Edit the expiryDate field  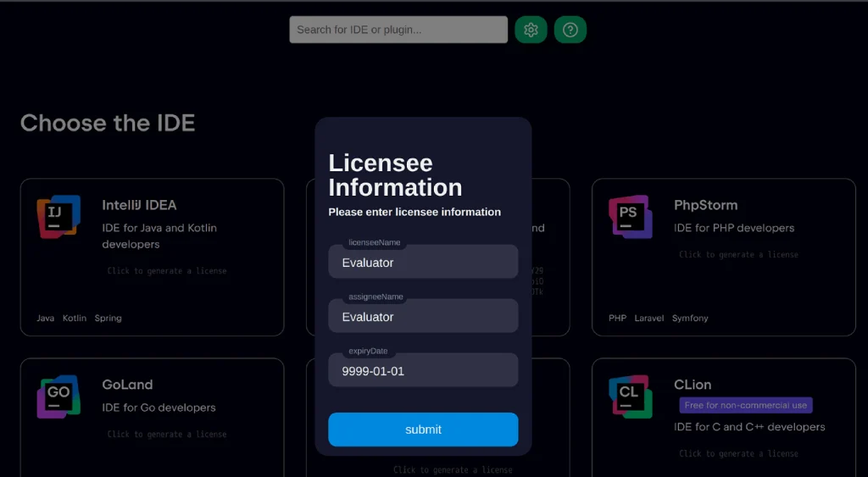pos(423,370)
